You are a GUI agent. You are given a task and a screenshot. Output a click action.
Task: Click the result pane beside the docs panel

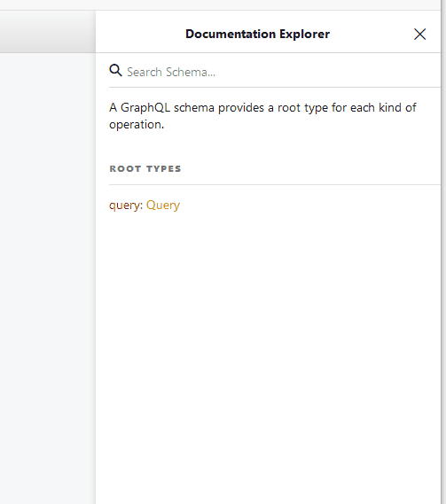click(48, 276)
